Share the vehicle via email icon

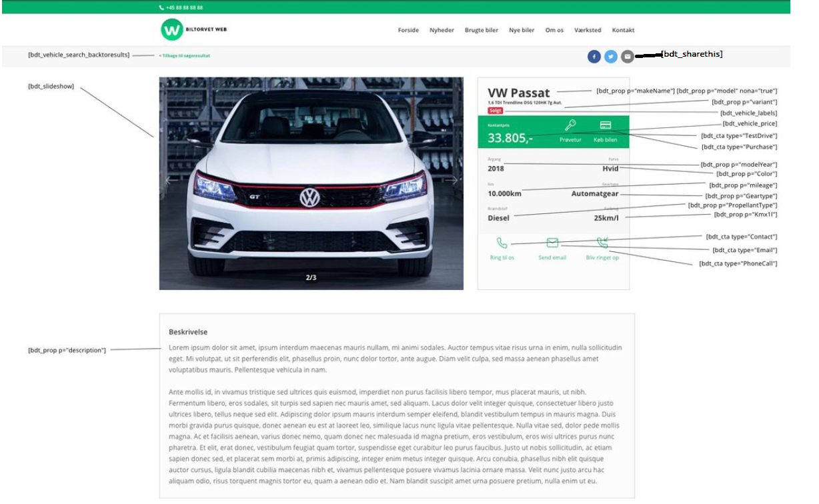(x=627, y=57)
